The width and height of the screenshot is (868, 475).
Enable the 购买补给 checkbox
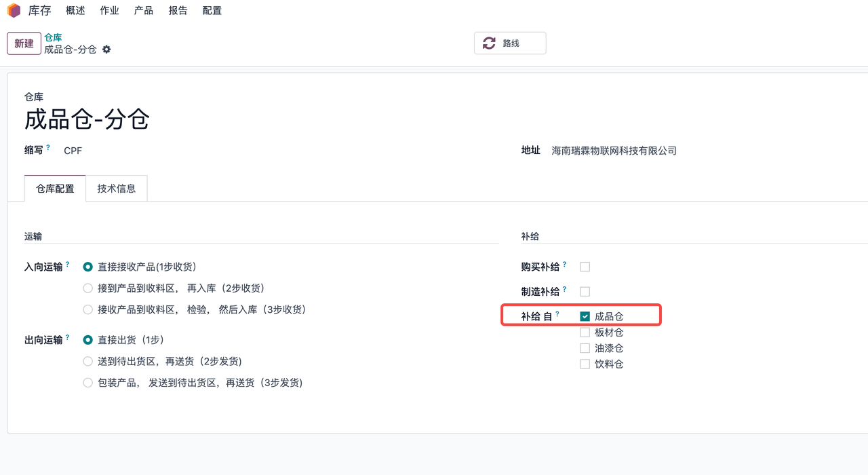(x=585, y=267)
